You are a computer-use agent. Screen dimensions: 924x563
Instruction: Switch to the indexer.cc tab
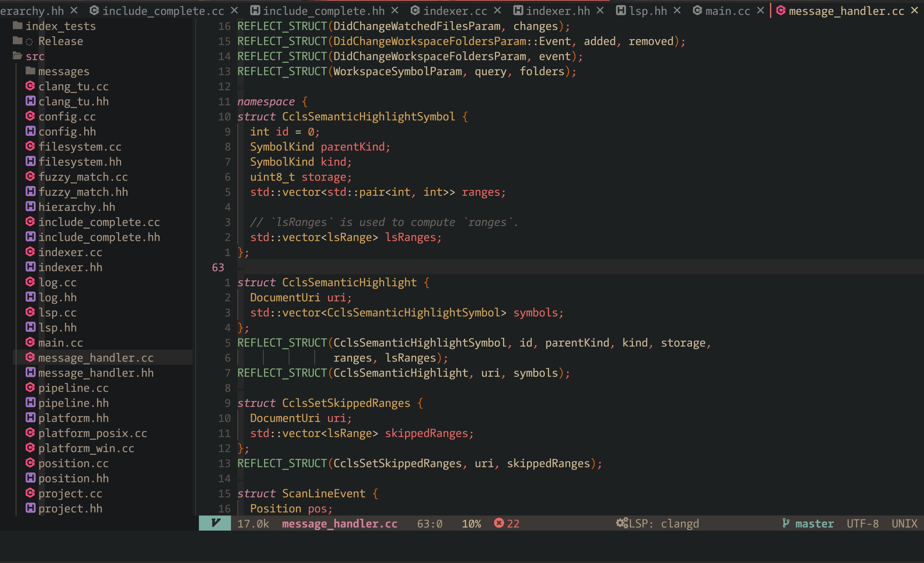coord(455,11)
